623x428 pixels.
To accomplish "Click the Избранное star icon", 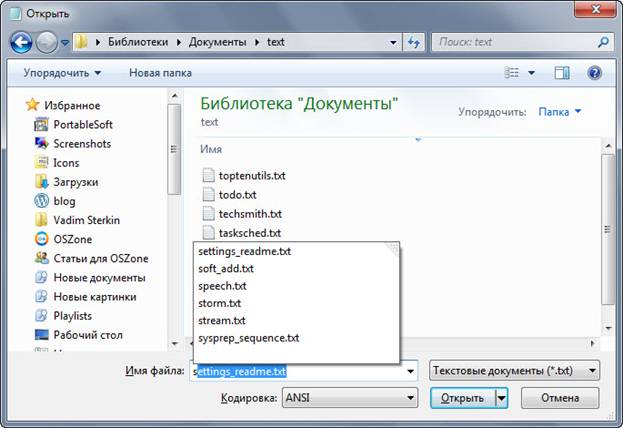I will coord(32,105).
